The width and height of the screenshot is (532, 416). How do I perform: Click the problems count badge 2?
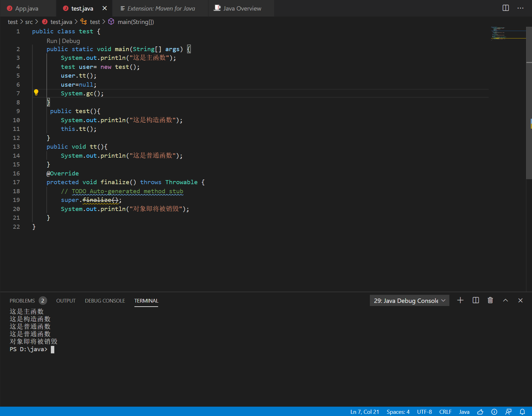[43, 301]
